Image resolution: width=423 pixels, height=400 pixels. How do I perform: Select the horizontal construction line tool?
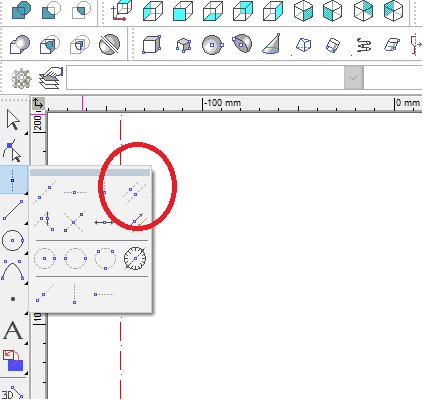[x=75, y=192]
